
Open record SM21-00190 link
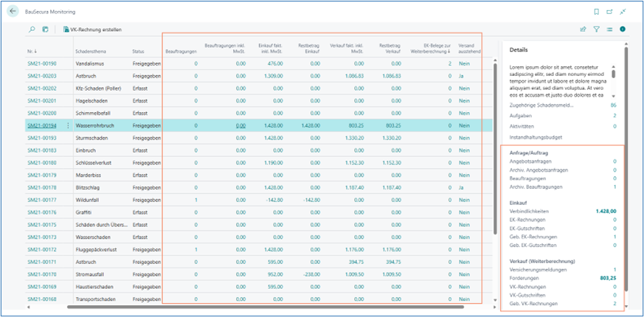[x=42, y=64]
